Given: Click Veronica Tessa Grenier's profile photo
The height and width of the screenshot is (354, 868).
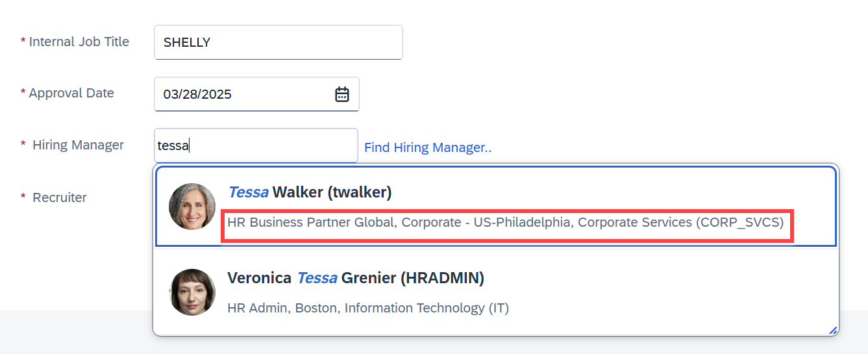Looking at the screenshot, I should click(x=192, y=292).
